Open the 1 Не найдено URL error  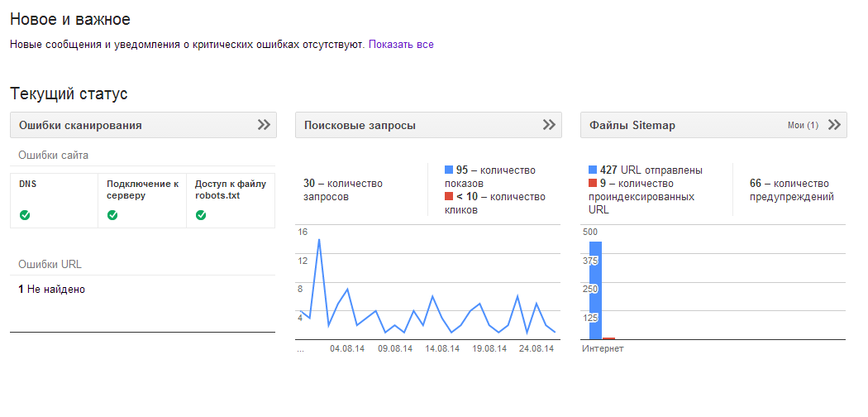(51, 289)
